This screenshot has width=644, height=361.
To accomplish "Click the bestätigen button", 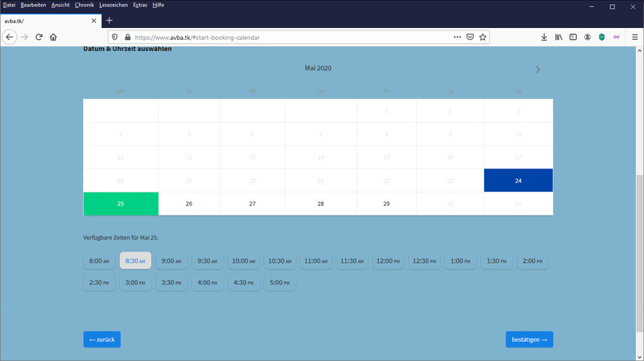I will point(529,339).
